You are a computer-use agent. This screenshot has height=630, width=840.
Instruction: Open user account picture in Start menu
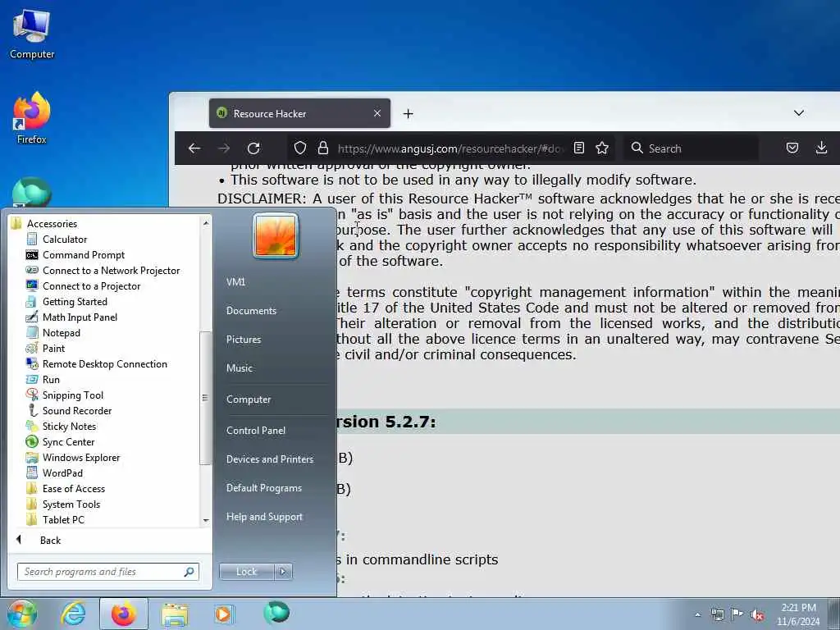(x=276, y=235)
